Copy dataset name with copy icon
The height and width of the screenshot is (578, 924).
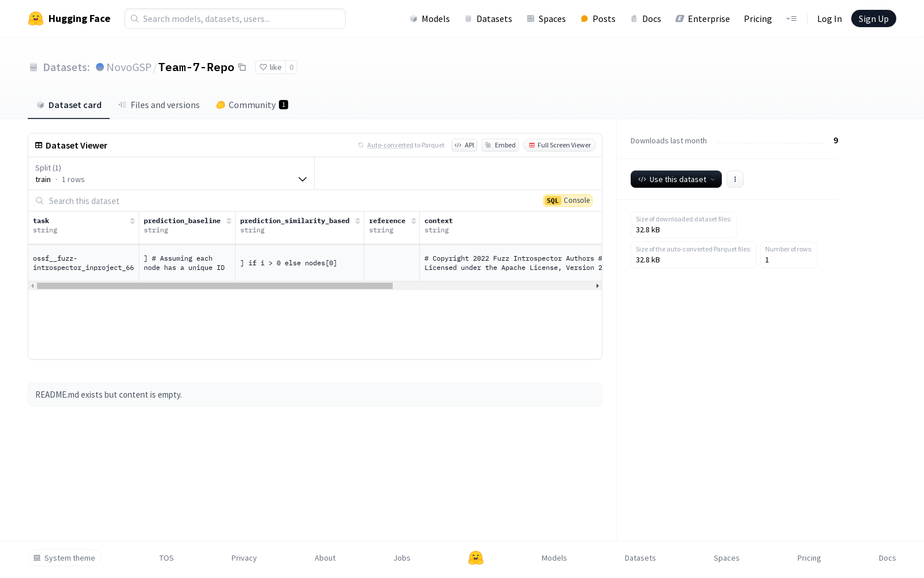click(x=243, y=67)
